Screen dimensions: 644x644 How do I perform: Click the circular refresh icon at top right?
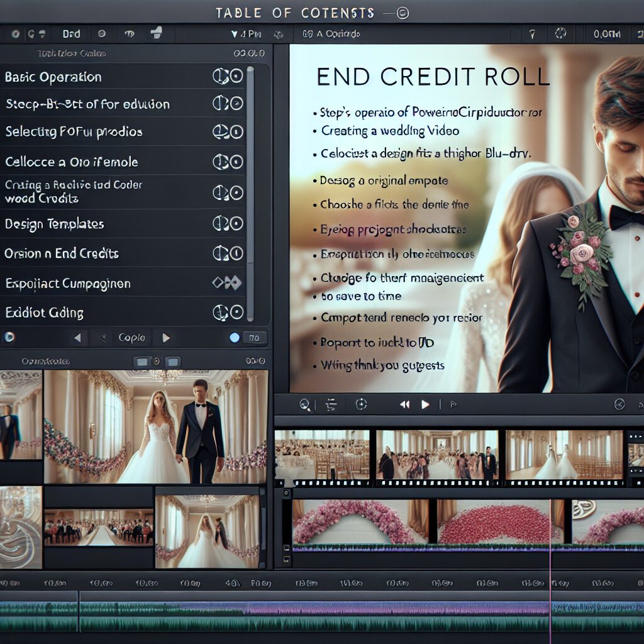560,33
